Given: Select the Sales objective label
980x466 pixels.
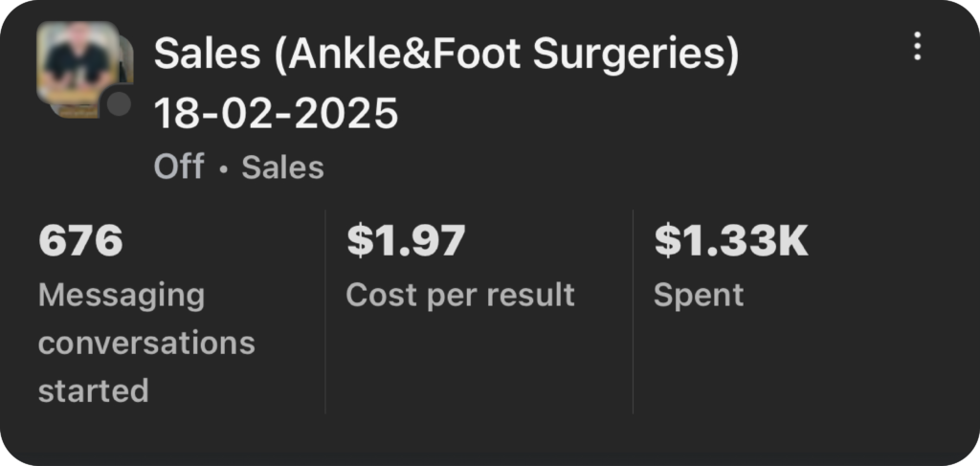Looking at the screenshot, I should (x=282, y=167).
